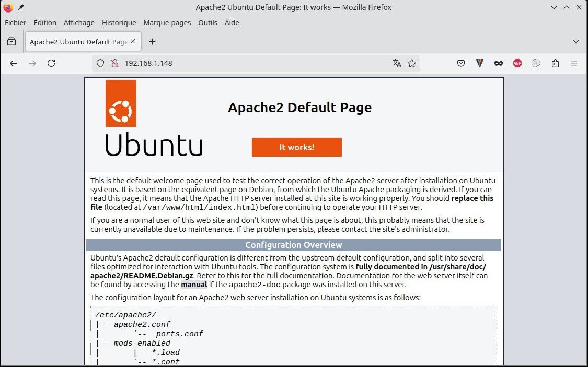Pin window using the titlebar pin icon
The height and width of the screenshot is (367, 588).
click(x=21, y=7)
